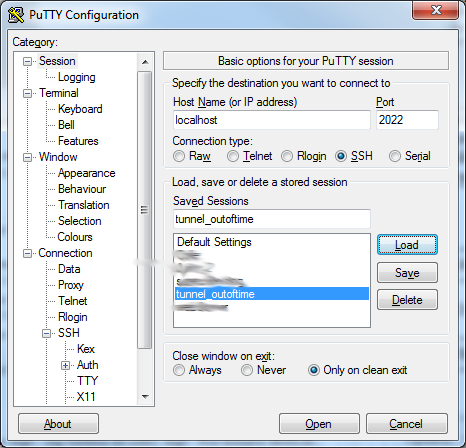Viewport: 466px width, 448px height.
Task: Open the Proxy category
Action: pyautogui.click(x=70, y=285)
